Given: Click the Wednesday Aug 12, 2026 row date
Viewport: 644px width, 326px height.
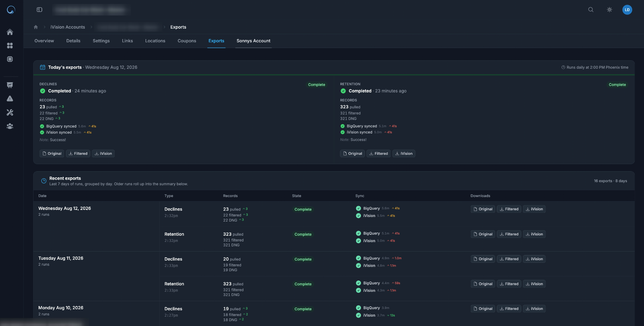Looking at the screenshot, I should point(64,208).
